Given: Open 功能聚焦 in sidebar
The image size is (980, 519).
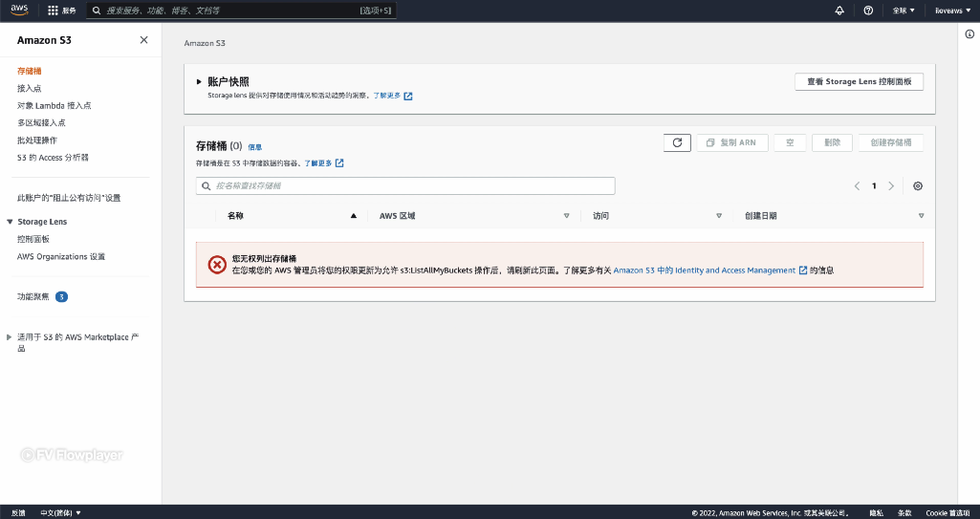Looking at the screenshot, I should (x=33, y=296).
